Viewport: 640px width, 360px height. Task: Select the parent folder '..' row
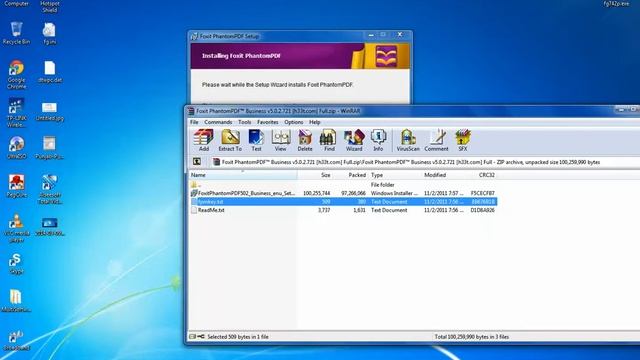(343, 184)
